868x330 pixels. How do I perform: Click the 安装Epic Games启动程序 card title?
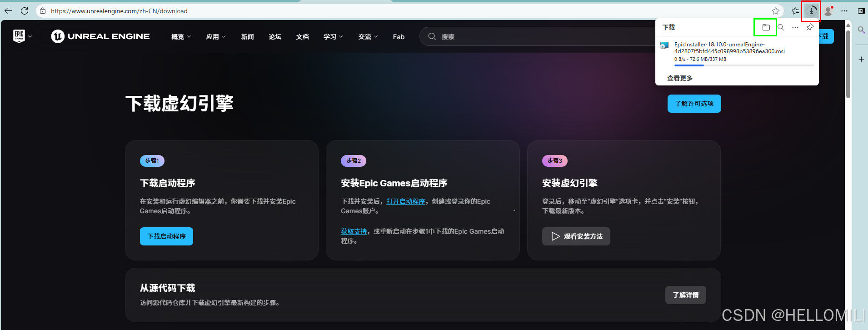(x=394, y=183)
